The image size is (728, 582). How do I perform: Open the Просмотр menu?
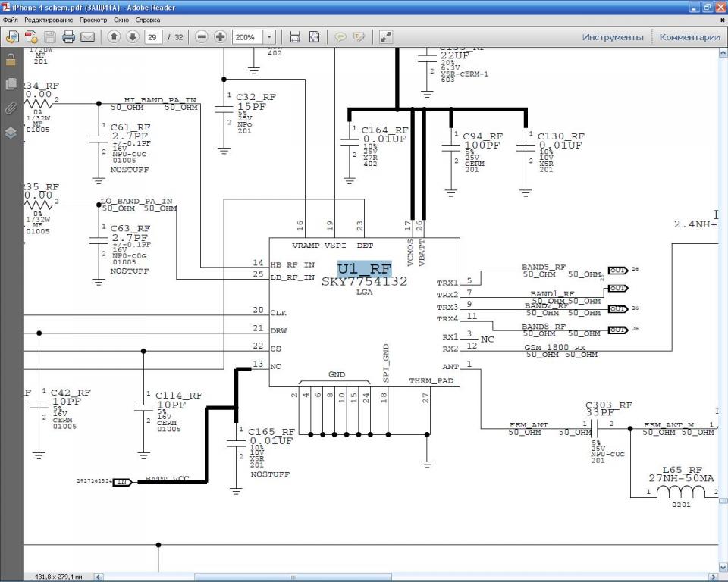[93, 20]
